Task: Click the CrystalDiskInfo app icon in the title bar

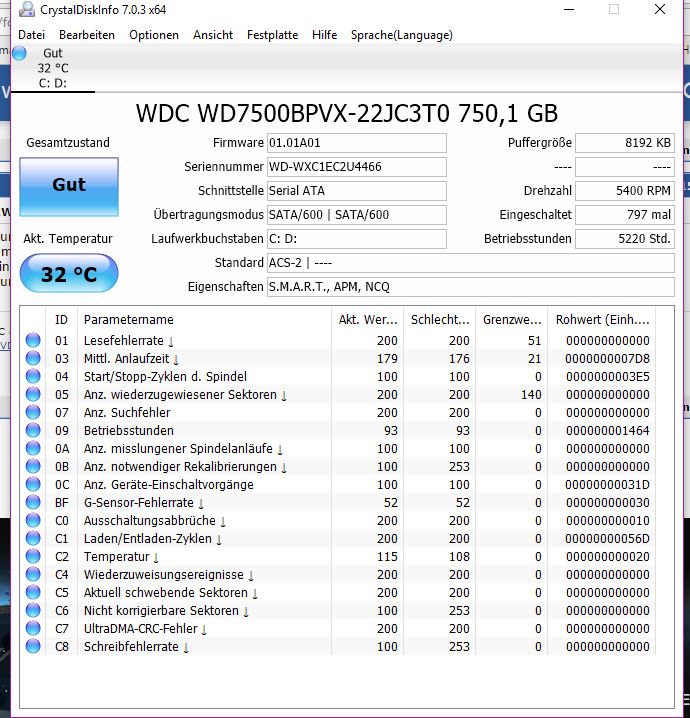Action: click(27, 9)
